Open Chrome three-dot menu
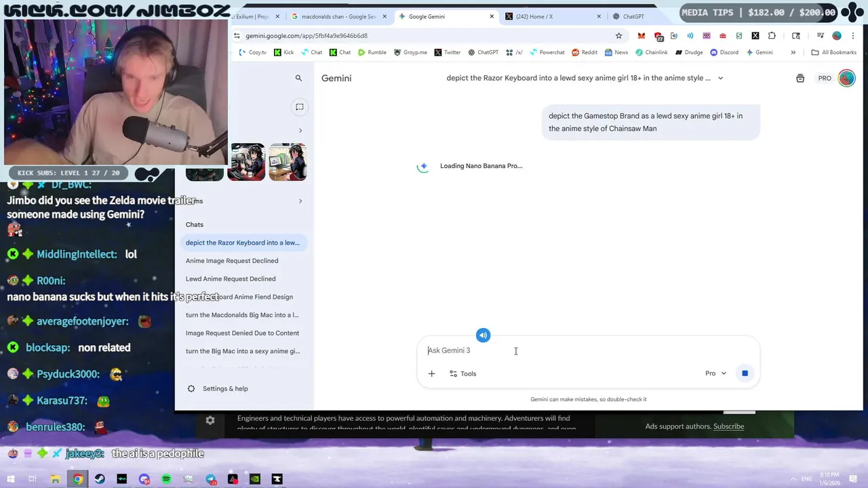Screen dimensions: 868x488 point(853,36)
